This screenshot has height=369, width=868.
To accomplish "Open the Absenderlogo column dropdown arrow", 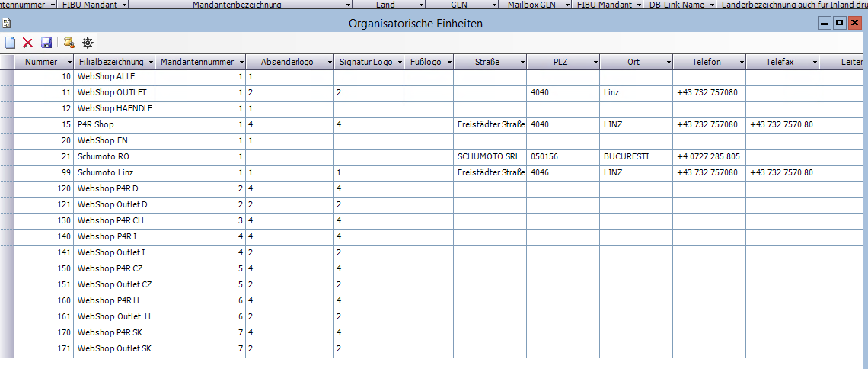I will 328,63.
